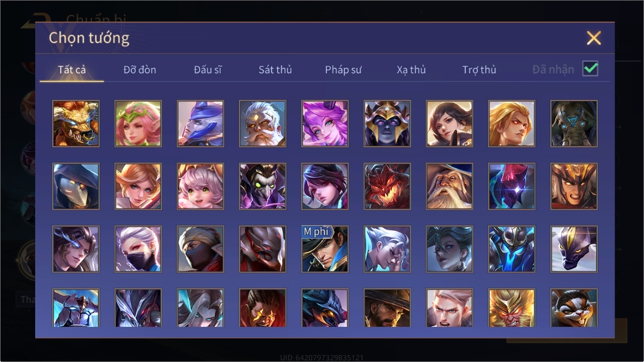
Task: Filter heroes by Xạ thủ tab
Action: [411, 70]
